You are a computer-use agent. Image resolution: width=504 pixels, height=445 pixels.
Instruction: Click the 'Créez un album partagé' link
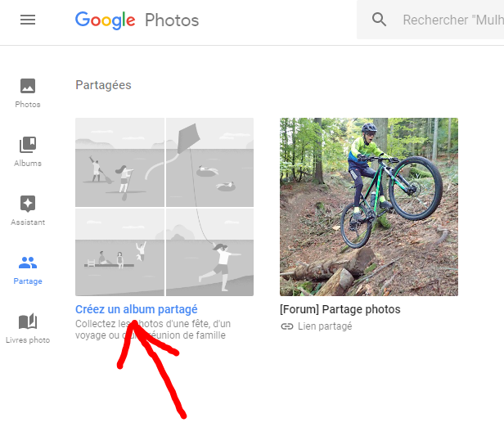137,310
